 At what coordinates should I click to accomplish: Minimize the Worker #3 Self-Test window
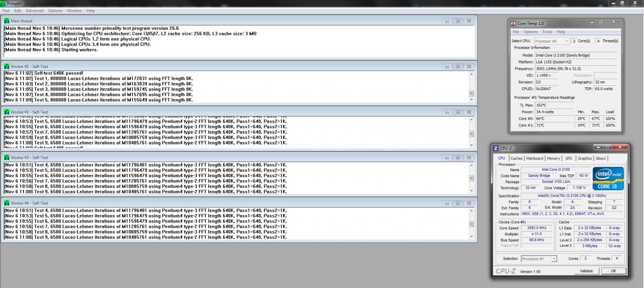447,158
